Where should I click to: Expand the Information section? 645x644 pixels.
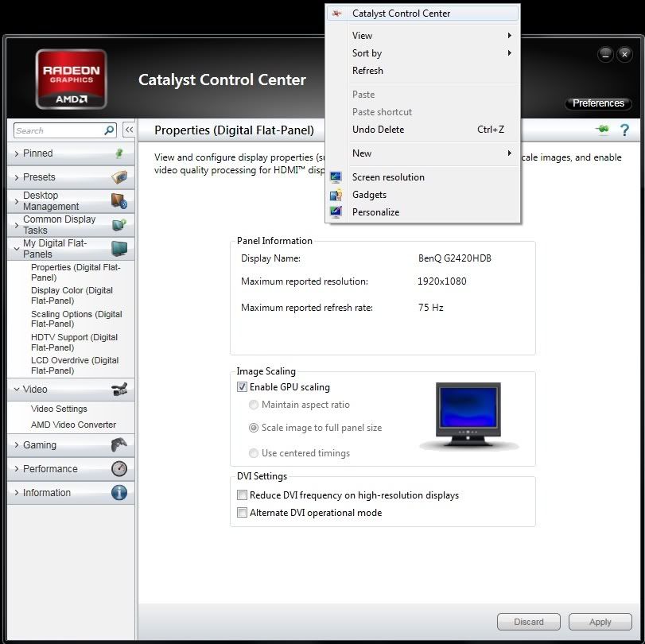click(71, 493)
